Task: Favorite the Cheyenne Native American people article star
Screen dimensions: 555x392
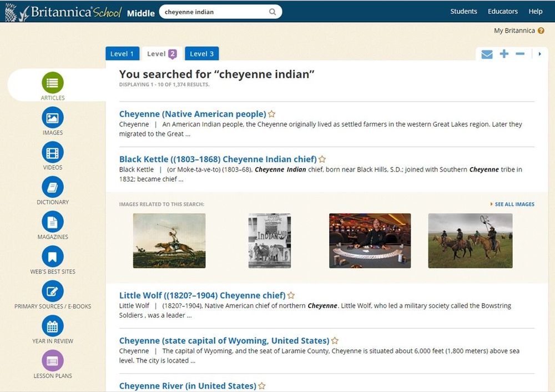Action: (x=272, y=114)
